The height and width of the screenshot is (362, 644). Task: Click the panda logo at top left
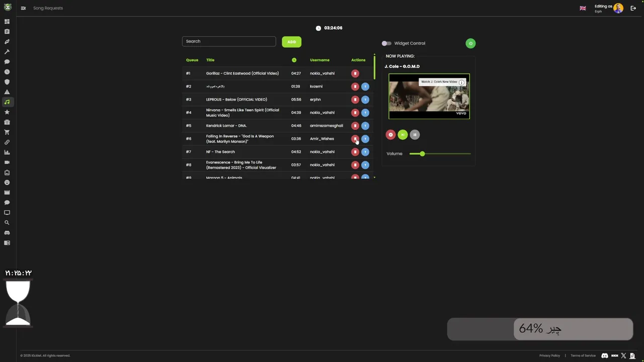click(8, 8)
